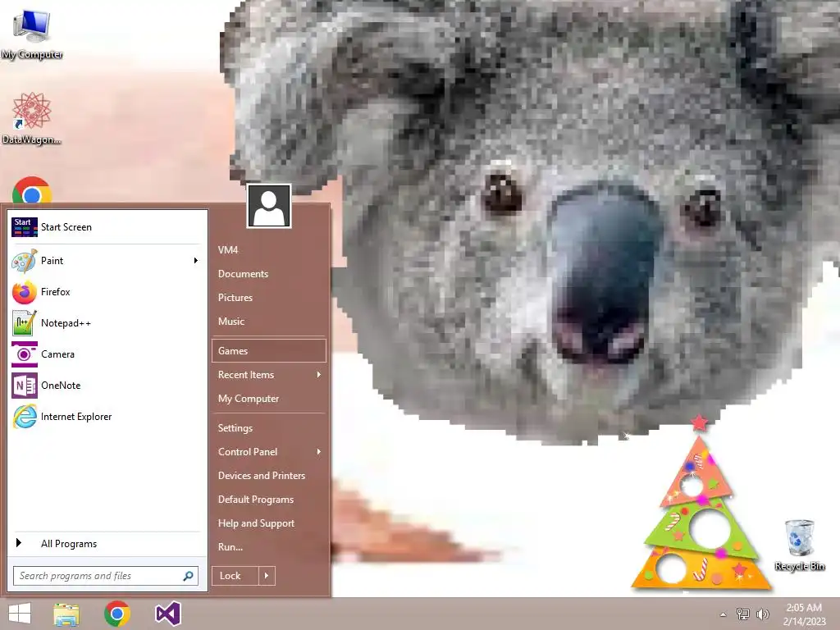Open Default Programs entry

coord(256,500)
